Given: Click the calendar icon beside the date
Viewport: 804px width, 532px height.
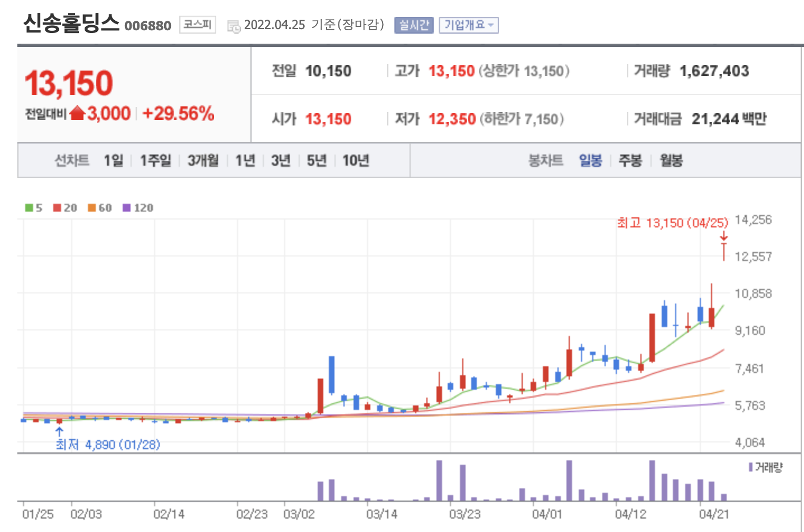Looking at the screenshot, I should click(234, 26).
